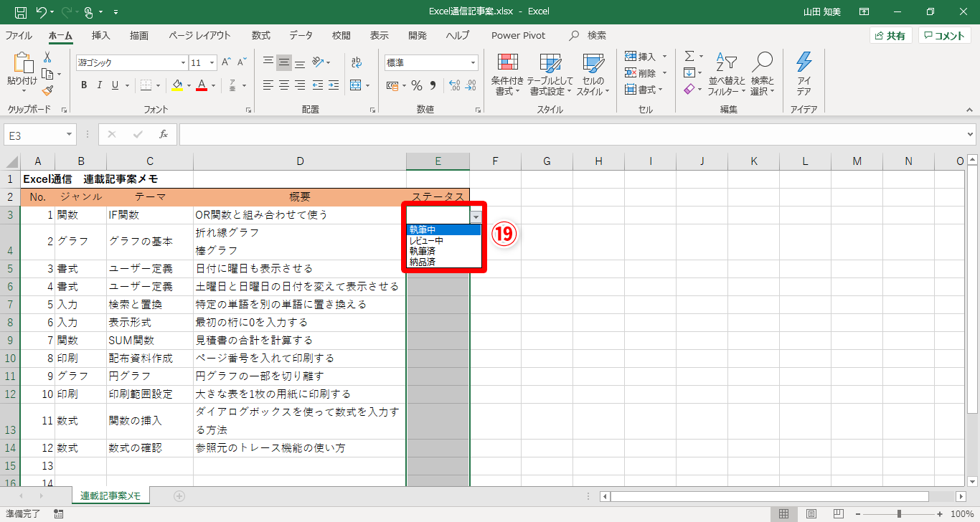The width and height of the screenshot is (980, 522).
Task: Increase font size with the larger A
Action: 226,62
